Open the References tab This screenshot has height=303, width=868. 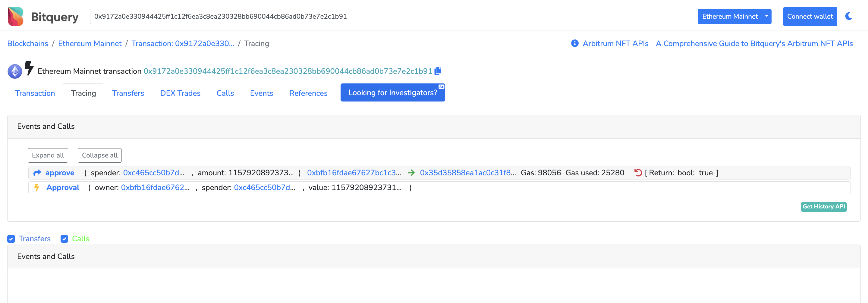tap(308, 93)
